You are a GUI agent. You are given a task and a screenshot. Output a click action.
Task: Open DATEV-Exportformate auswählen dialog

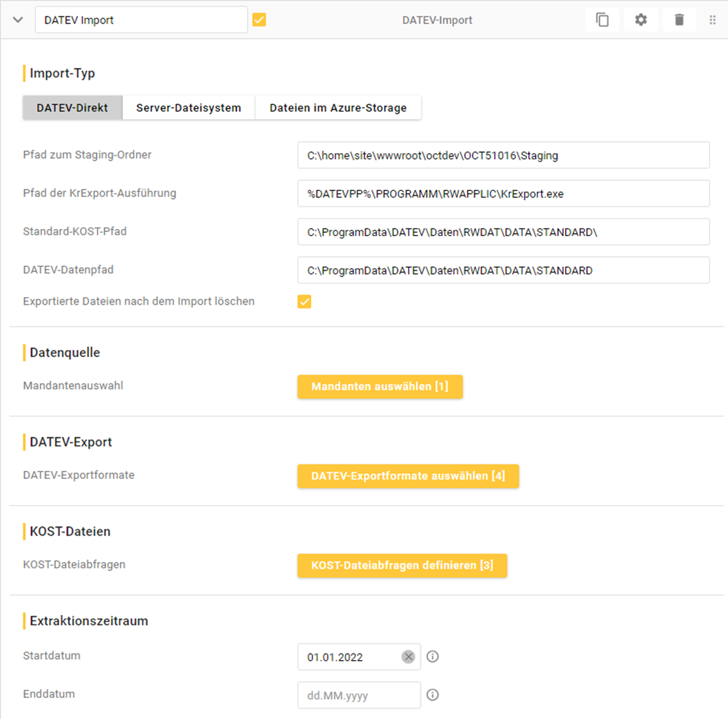coord(408,476)
